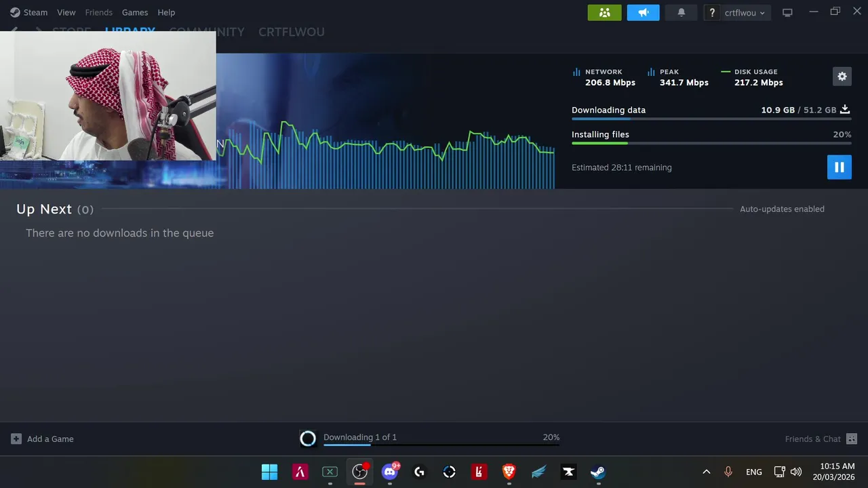The image size is (868, 488).
Task: Click the Downloading data progress bar
Action: [x=711, y=119]
